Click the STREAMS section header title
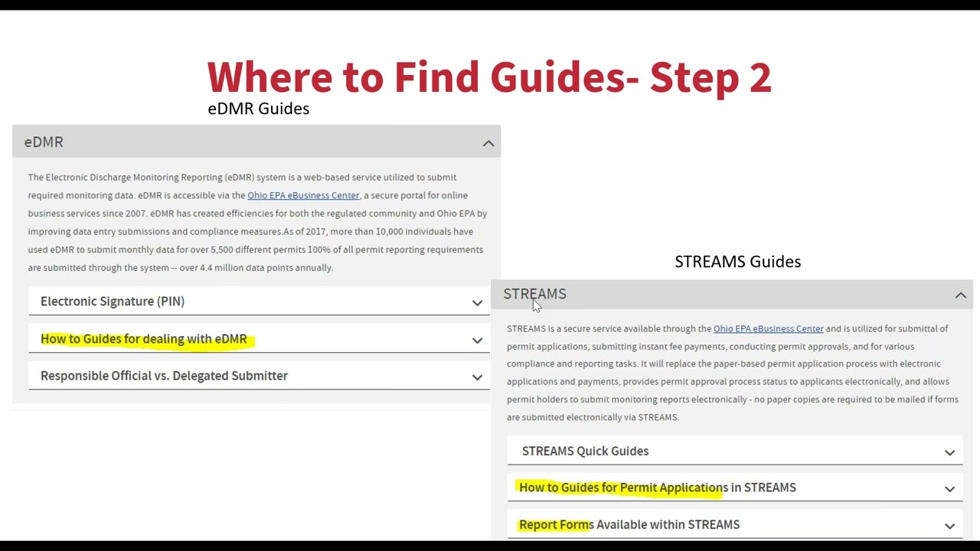This screenshot has width=980, height=551. 534,294
